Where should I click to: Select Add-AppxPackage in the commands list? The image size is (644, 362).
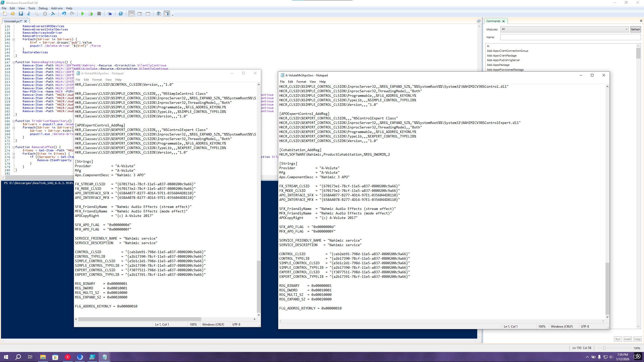pos(498,65)
